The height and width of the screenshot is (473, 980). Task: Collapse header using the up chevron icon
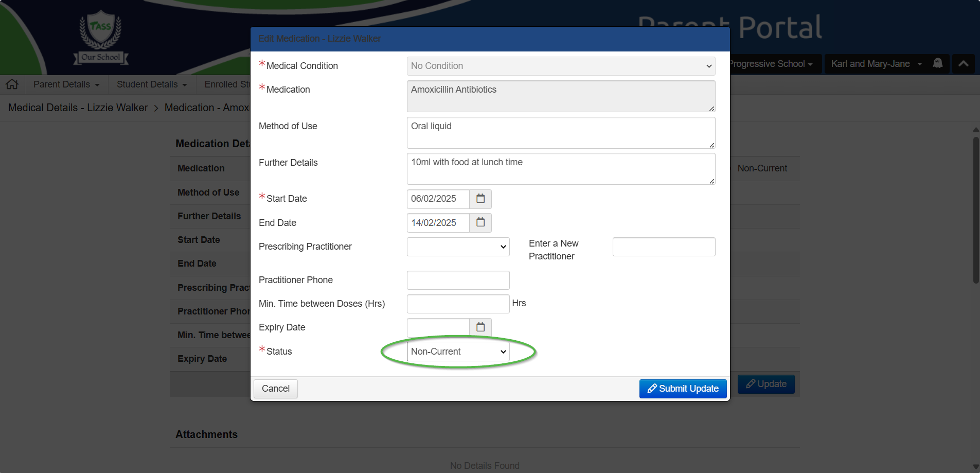pos(964,64)
